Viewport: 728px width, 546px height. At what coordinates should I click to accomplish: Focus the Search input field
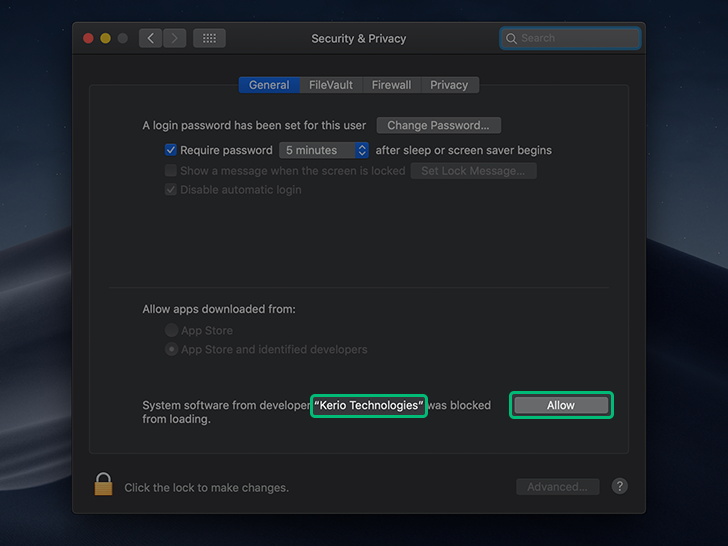(570, 38)
